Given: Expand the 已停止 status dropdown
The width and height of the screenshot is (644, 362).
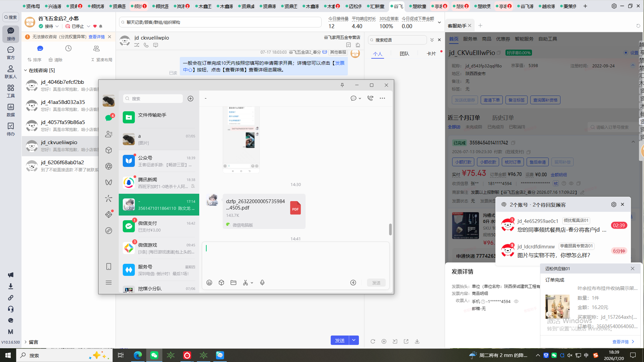Looking at the screenshot, I should point(89,26).
